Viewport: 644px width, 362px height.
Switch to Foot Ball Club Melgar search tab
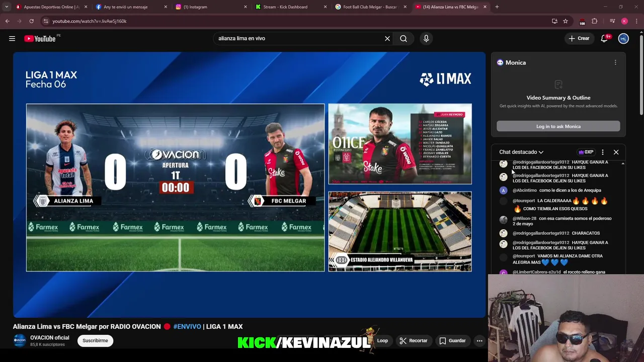pyautogui.click(x=371, y=7)
